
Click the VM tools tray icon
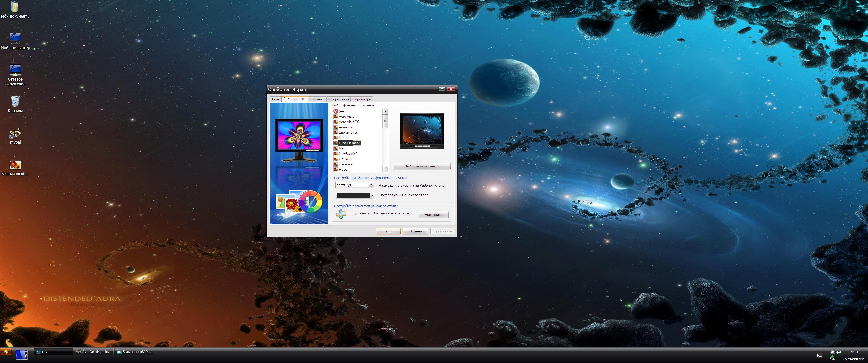tap(832, 352)
